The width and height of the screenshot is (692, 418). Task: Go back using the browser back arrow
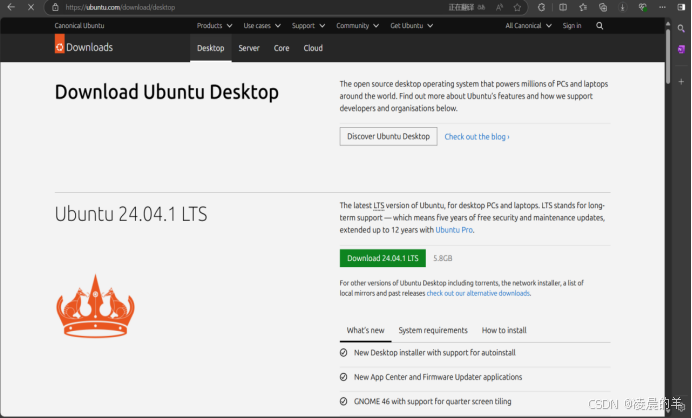pyautogui.click(x=11, y=7)
